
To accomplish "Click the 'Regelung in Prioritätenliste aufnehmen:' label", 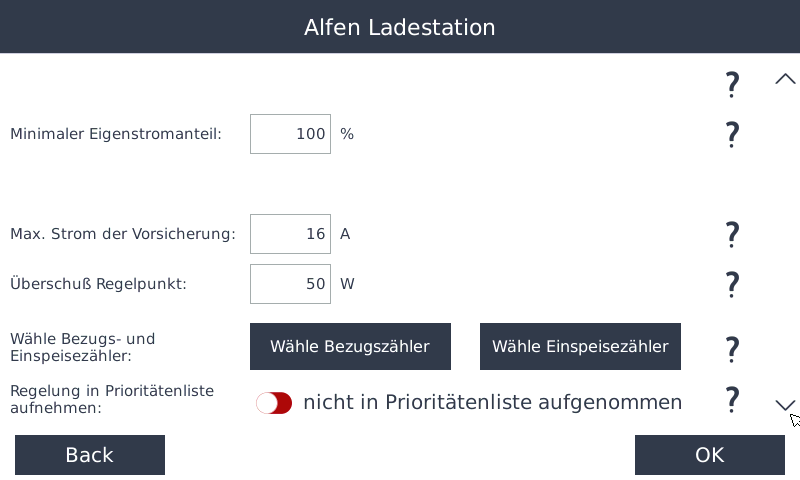I will [112, 399].
